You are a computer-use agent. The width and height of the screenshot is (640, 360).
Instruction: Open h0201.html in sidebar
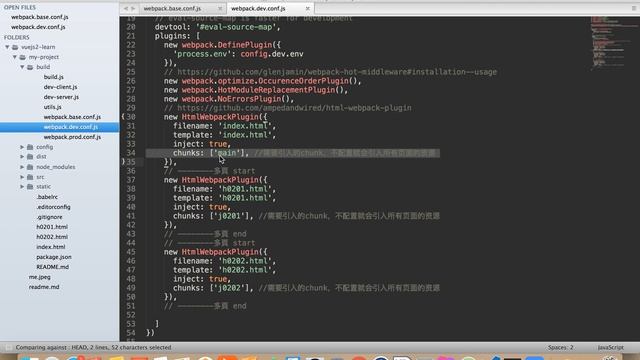point(52,227)
